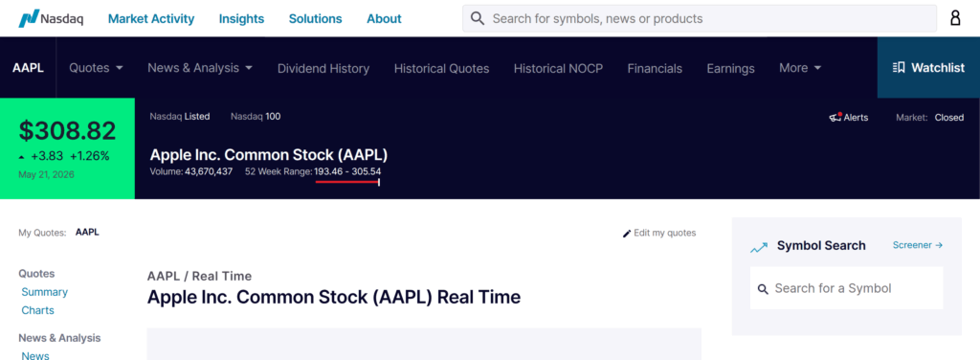Viewport: 980px width, 360px height.
Task: Open the Charts sidebar link
Action: (x=37, y=310)
